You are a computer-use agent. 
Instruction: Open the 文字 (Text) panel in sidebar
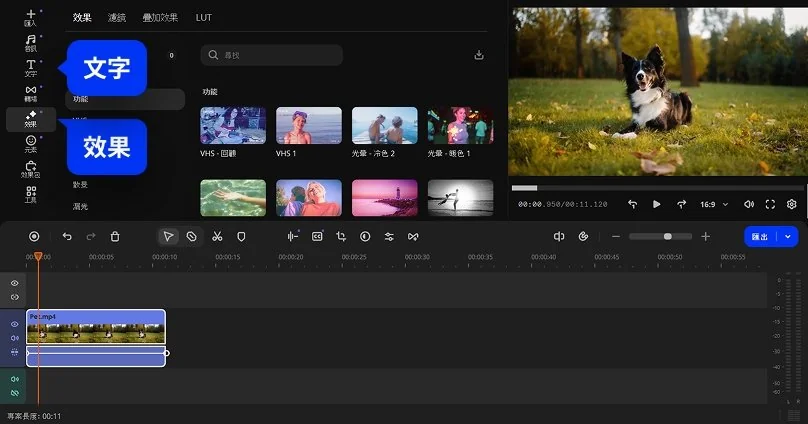[x=30, y=68]
